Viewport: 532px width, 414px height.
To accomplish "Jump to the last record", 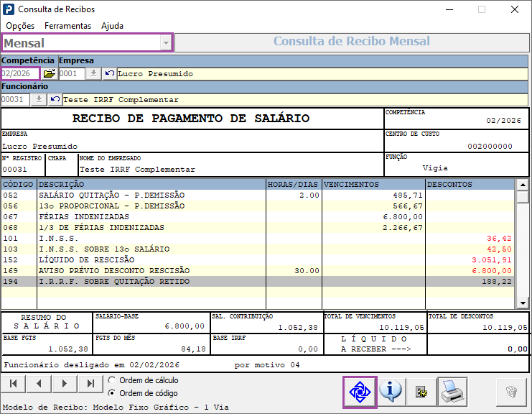I will (90, 384).
